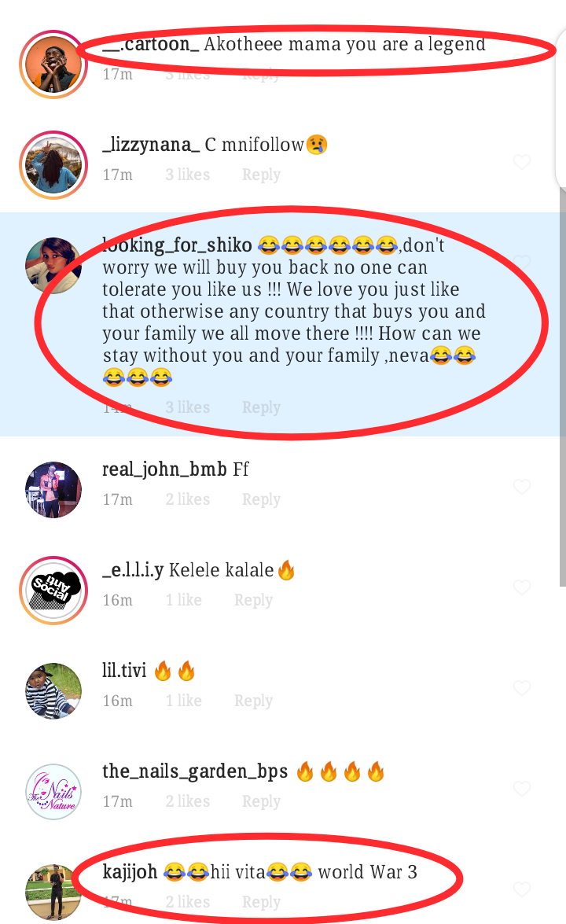Open _e.l.l.i.y Social avatar story

coord(53,591)
